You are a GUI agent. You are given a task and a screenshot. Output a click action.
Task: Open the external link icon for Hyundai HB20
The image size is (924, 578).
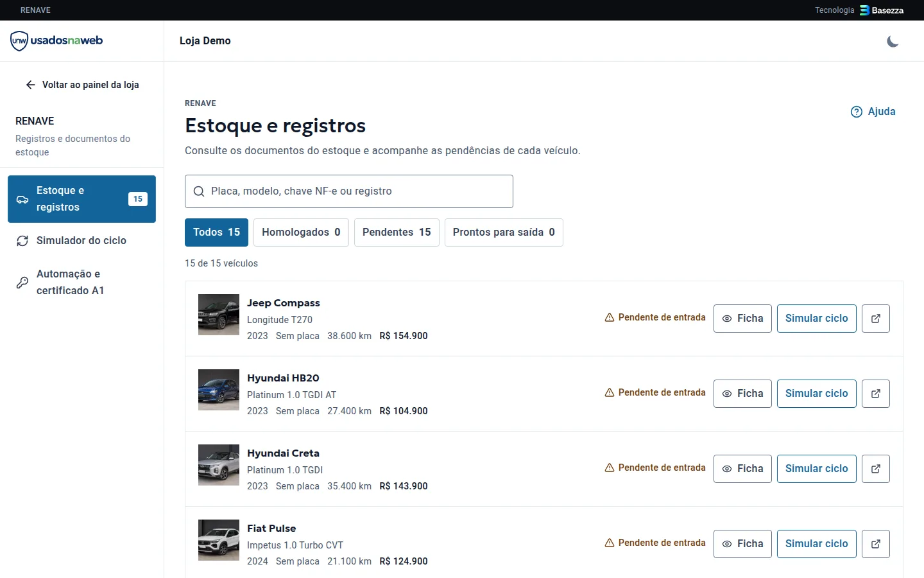(876, 394)
